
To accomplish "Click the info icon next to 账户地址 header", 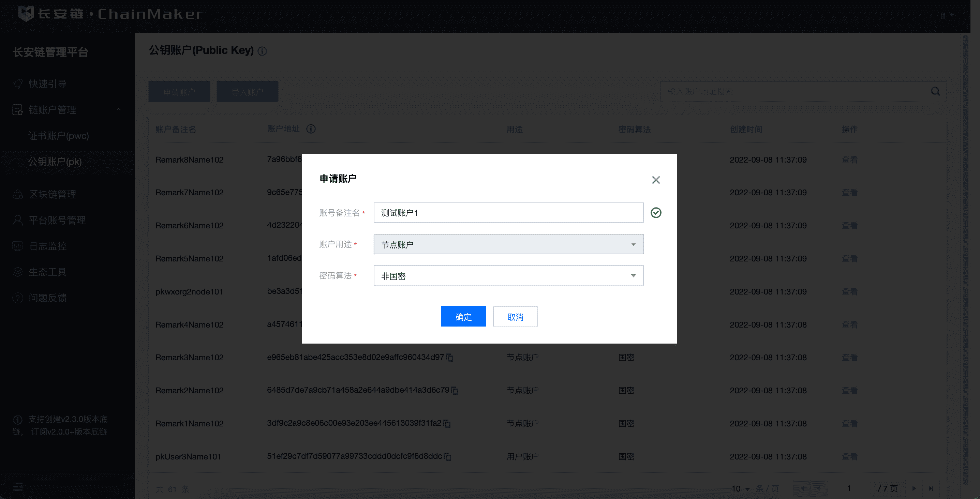I will (x=311, y=129).
